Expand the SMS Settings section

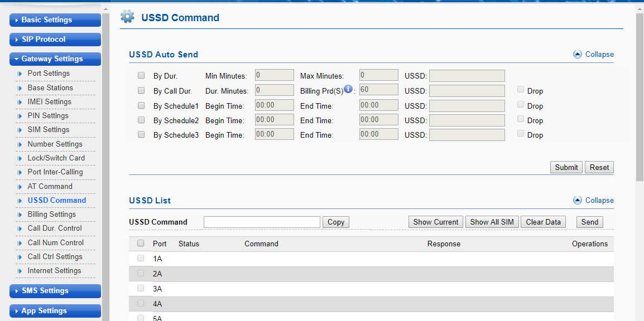55,290
